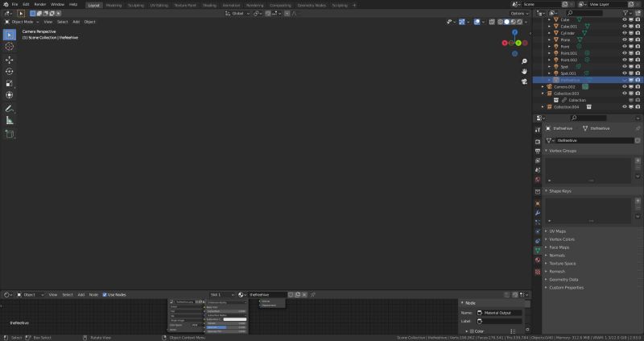Toggle the Use Nodes checkbox
The image size is (644, 341).
pyautogui.click(x=105, y=294)
